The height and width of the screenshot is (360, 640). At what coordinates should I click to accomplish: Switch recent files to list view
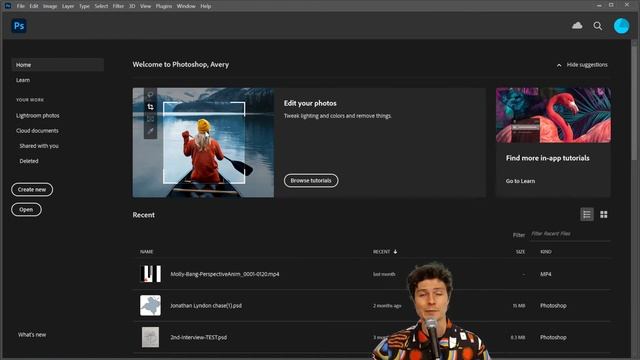(587, 214)
